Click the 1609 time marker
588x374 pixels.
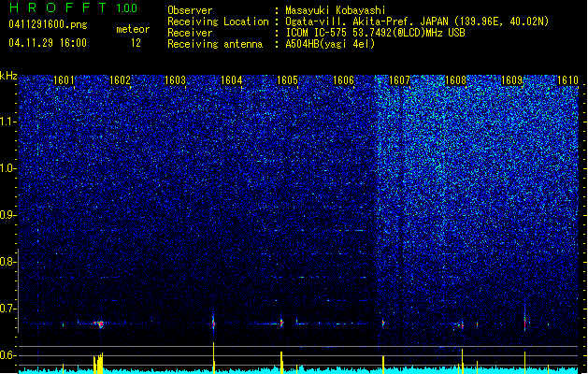point(511,80)
